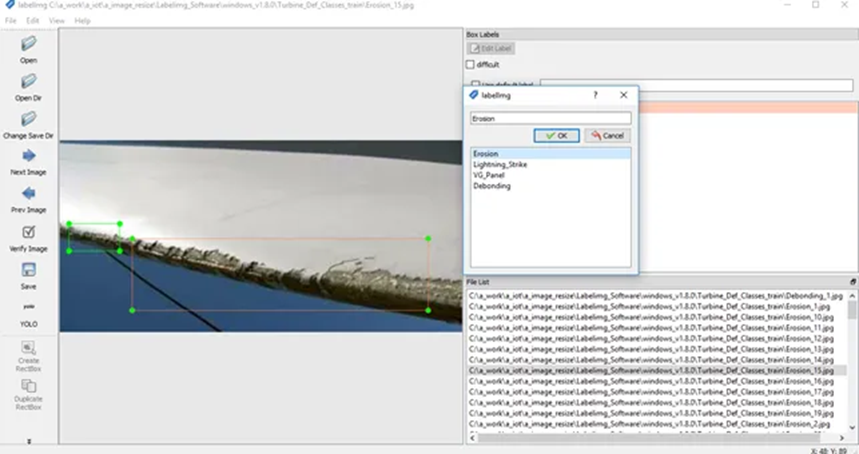Select Change Save Dir tool
859x454 pixels.
click(28, 125)
